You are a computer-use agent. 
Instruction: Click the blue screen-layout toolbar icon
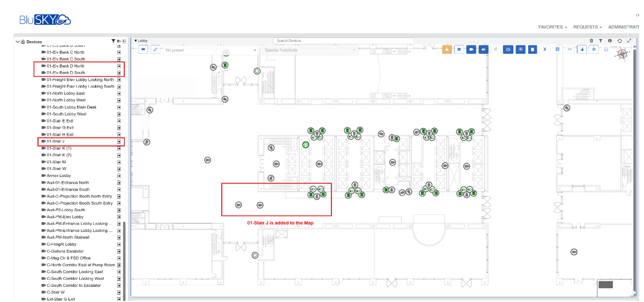(x=582, y=49)
